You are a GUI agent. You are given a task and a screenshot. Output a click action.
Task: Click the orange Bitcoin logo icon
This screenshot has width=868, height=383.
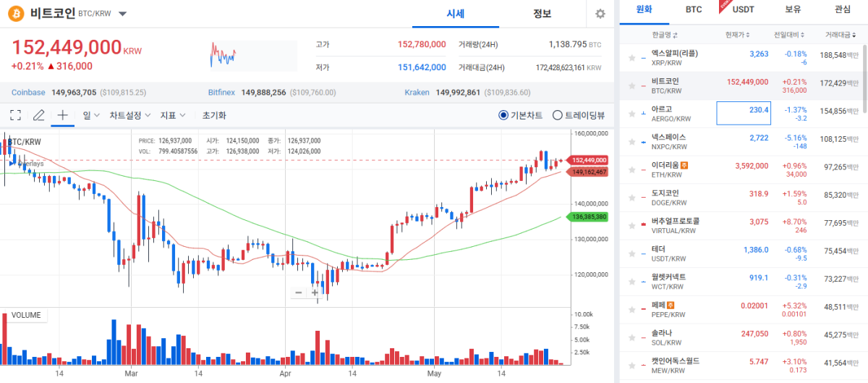[17, 14]
